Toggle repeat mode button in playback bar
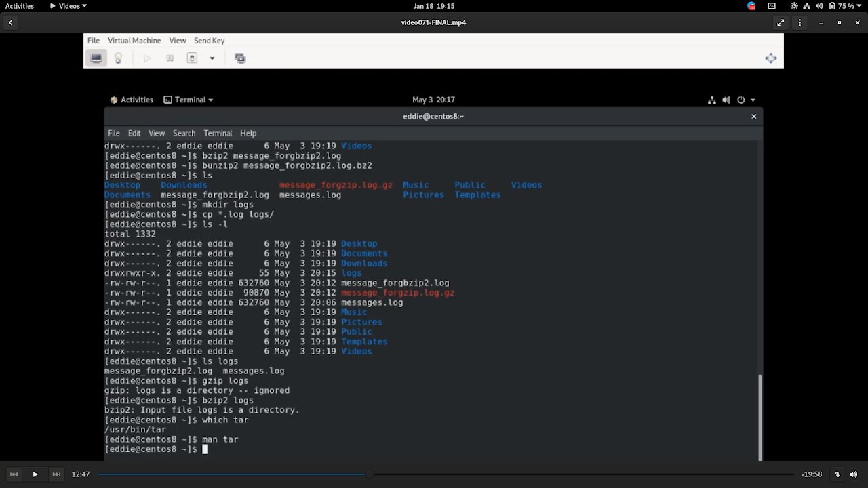 click(837, 474)
